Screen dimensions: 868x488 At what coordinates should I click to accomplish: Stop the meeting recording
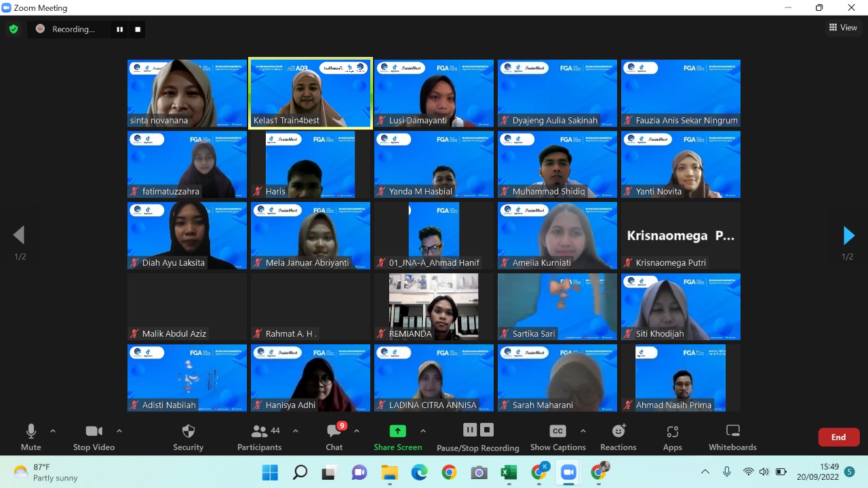tap(486, 430)
